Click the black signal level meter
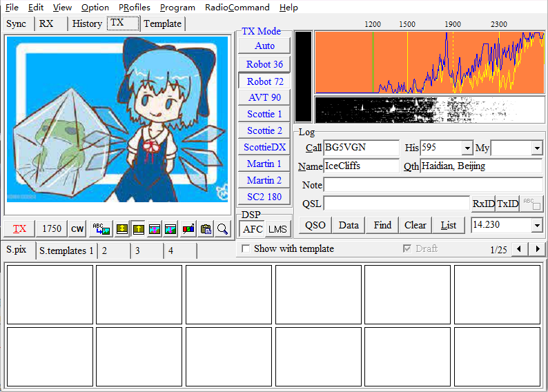Viewport: 548px width, 392px height. tap(303, 77)
